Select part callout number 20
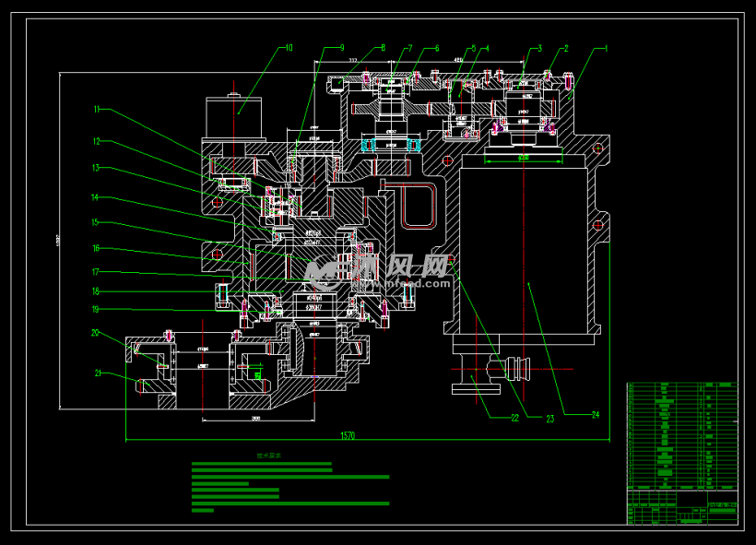 (95, 333)
